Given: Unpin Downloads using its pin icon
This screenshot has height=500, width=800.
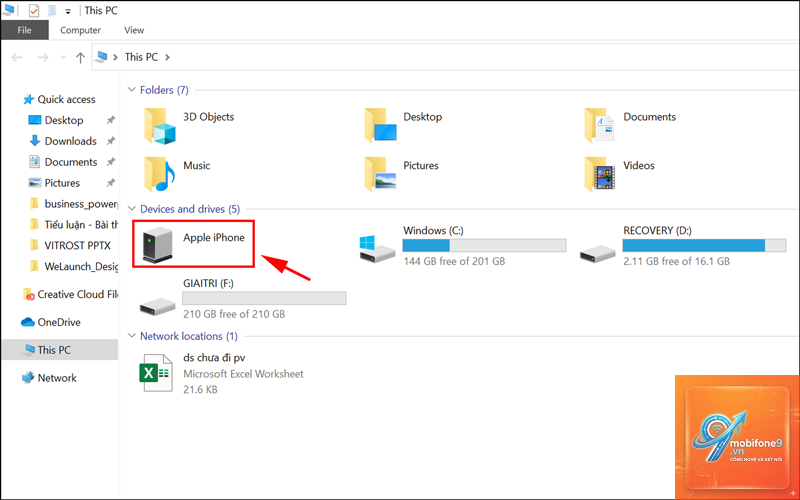Looking at the screenshot, I should click(110, 141).
